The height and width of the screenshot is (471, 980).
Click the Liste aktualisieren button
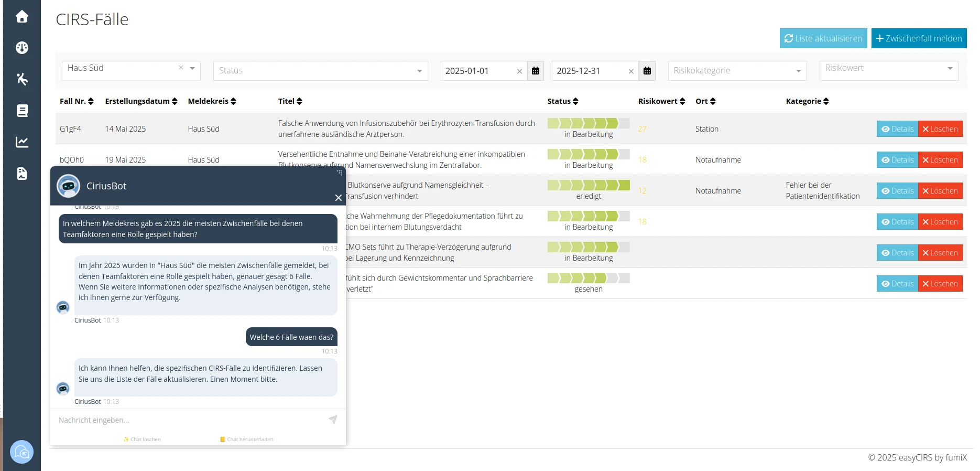tap(823, 38)
